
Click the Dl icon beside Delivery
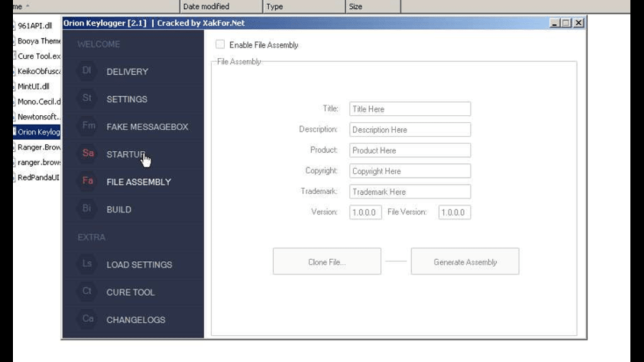87,70
